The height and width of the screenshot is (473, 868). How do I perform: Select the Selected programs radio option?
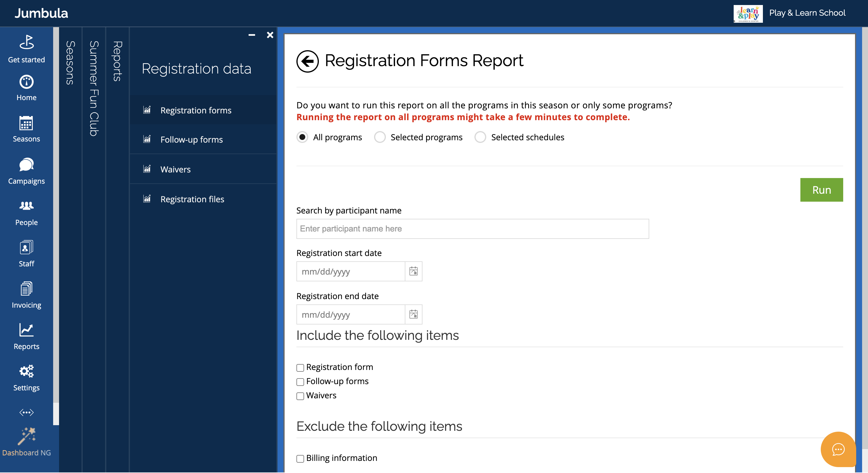(x=380, y=137)
